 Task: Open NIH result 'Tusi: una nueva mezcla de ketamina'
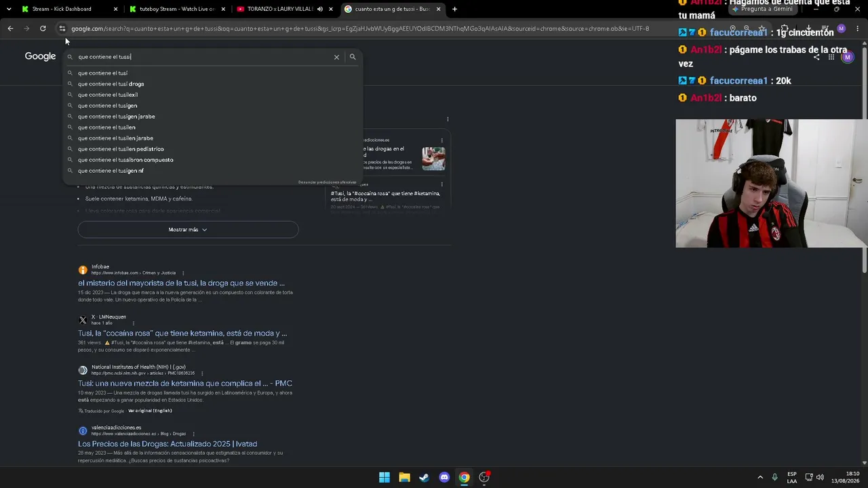[x=185, y=384]
